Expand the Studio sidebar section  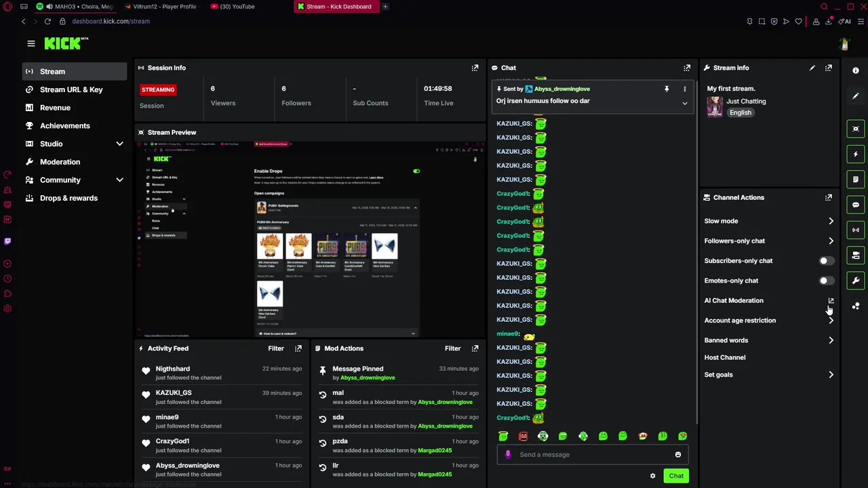point(119,144)
